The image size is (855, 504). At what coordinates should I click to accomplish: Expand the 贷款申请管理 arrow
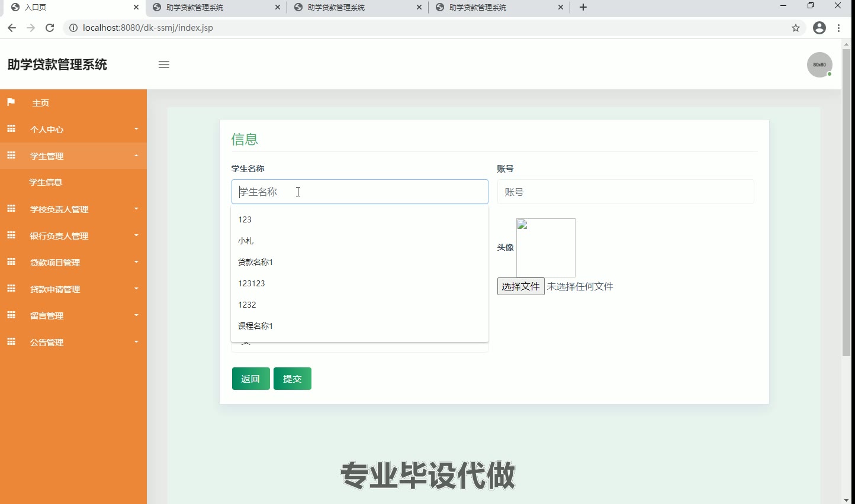(136, 289)
